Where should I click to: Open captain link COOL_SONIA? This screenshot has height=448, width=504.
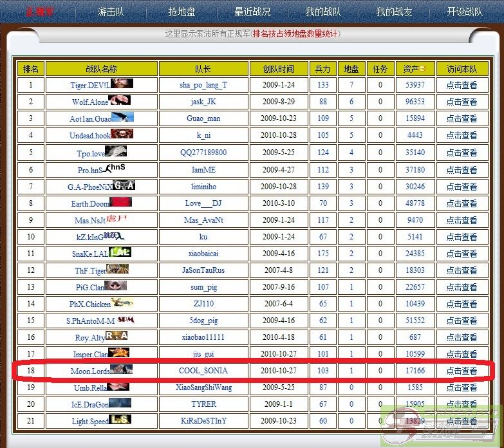pyautogui.click(x=203, y=371)
